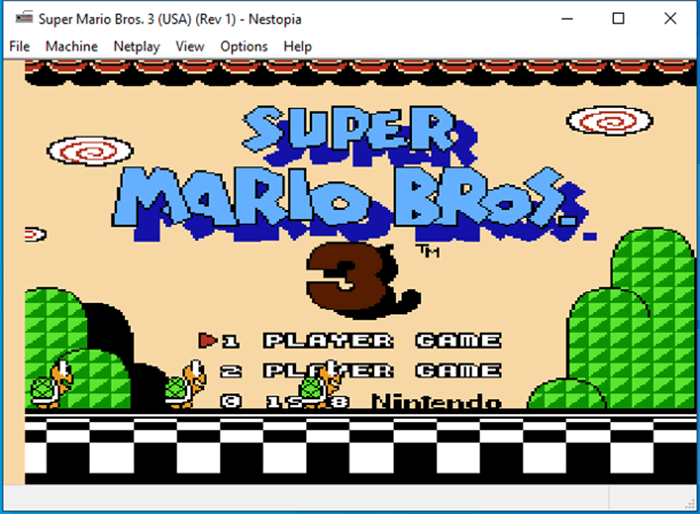This screenshot has width=700, height=514.
Task: Click the red selection arrow cursor
Action: 208,341
